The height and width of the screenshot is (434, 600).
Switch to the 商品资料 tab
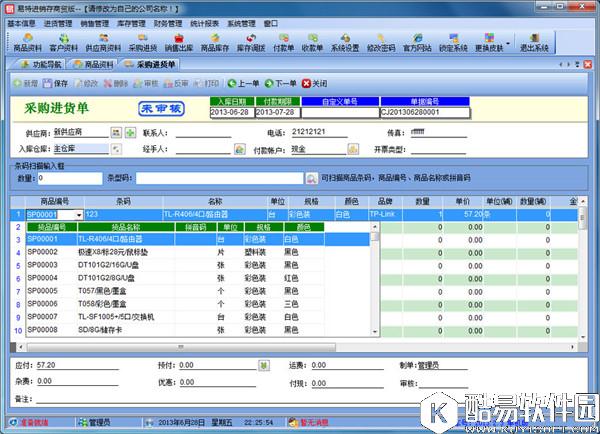click(x=93, y=64)
